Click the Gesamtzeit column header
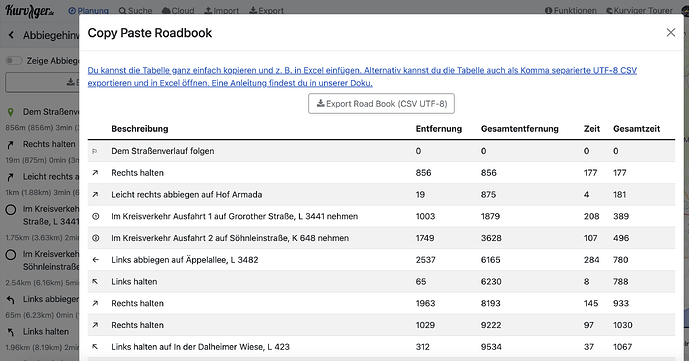Image resolution: width=689 pixels, height=361 pixels. coord(637,129)
